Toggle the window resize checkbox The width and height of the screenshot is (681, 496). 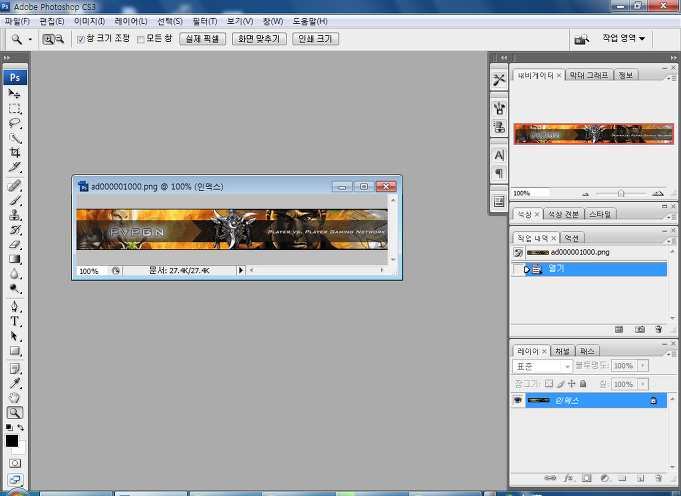pyautogui.click(x=80, y=40)
